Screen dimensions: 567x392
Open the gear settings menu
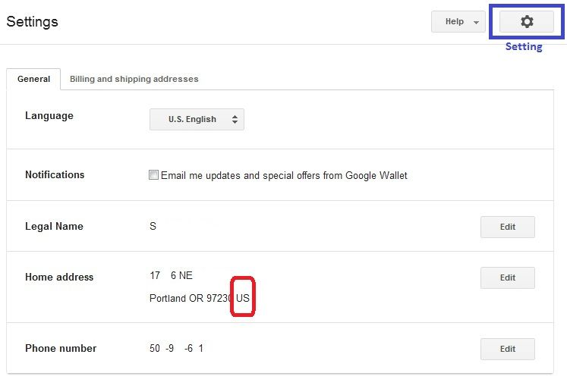click(526, 22)
